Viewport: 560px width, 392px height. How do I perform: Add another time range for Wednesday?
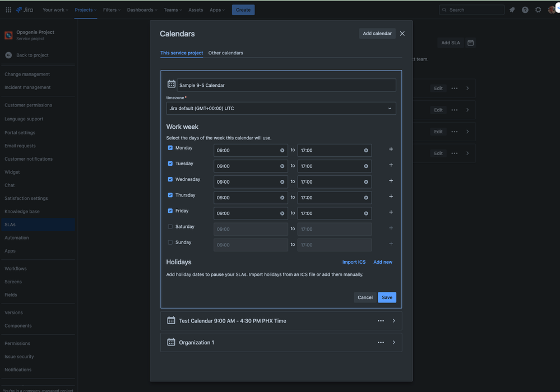391,180
